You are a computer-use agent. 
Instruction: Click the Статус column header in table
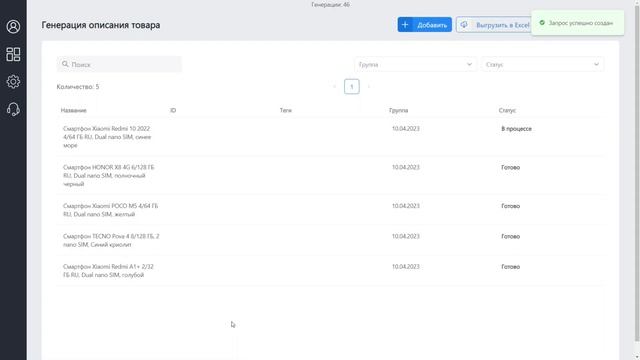[x=507, y=111]
